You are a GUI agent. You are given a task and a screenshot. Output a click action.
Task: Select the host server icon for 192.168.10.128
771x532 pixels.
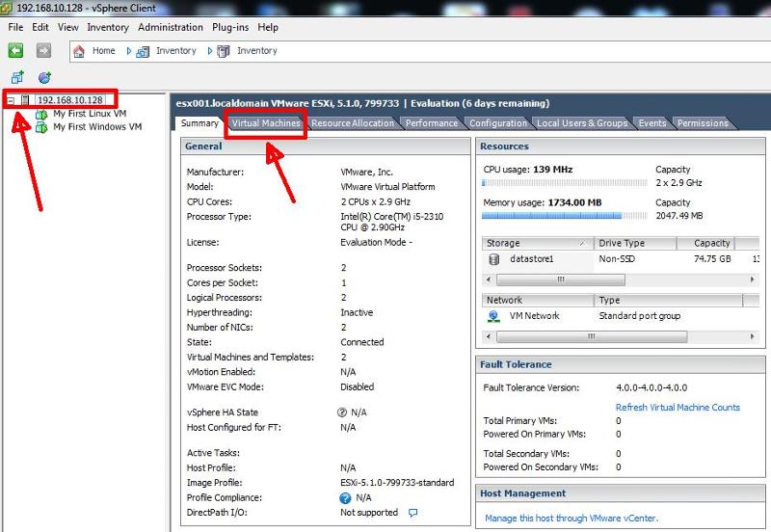click(25, 100)
